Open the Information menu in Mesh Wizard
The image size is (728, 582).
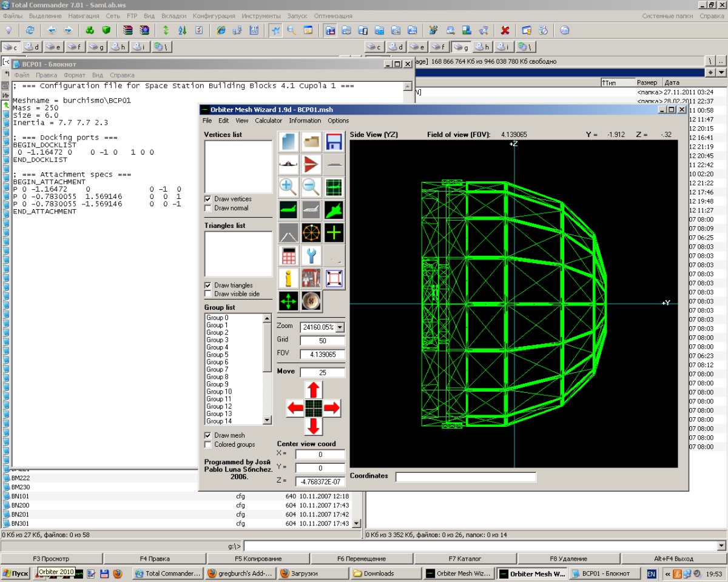click(305, 121)
